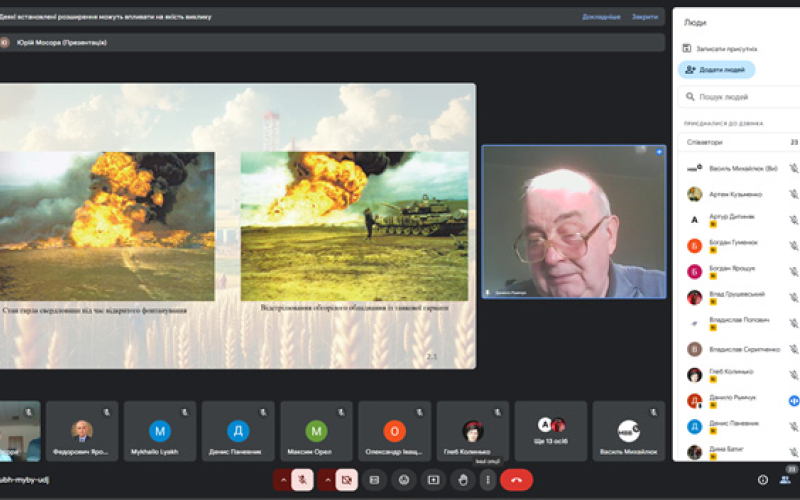The image size is (800, 500).
Task: Click the 'Юрій Мосора (Презентація)' presenter bar
Action: coord(332,42)
